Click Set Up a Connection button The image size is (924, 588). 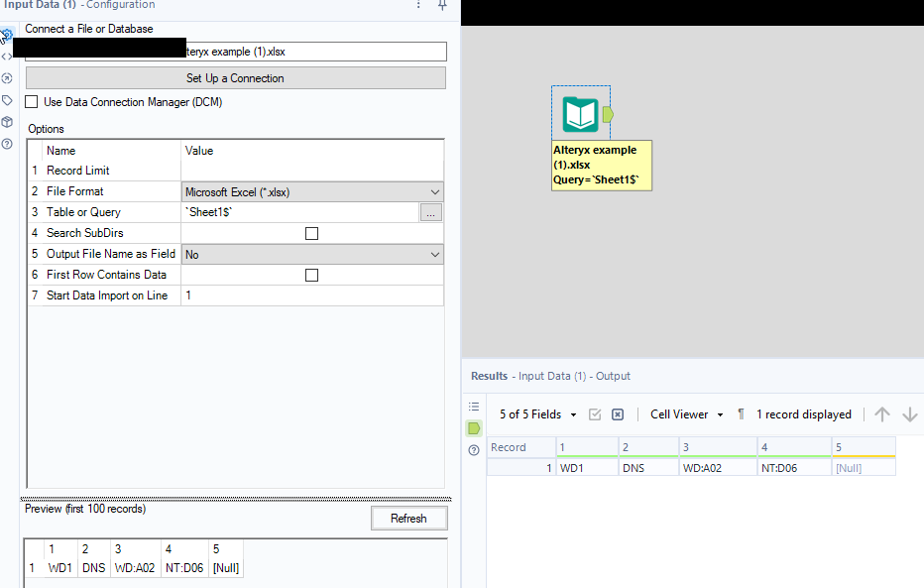[236, 77]
